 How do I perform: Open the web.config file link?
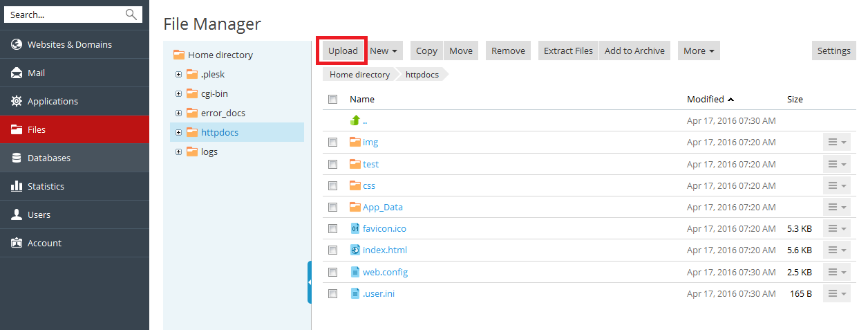coord(385,272)
